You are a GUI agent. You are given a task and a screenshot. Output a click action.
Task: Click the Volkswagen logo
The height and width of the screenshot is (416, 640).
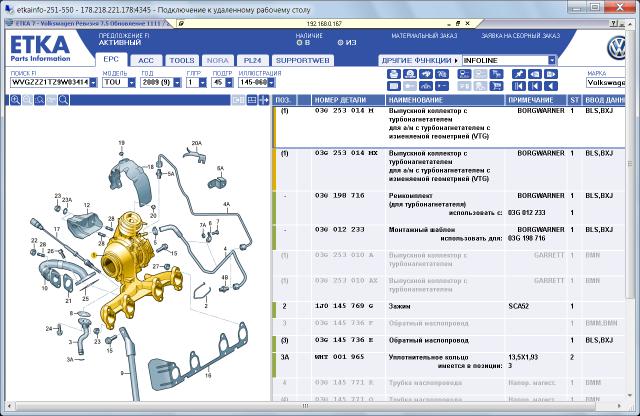coord(616,48)
